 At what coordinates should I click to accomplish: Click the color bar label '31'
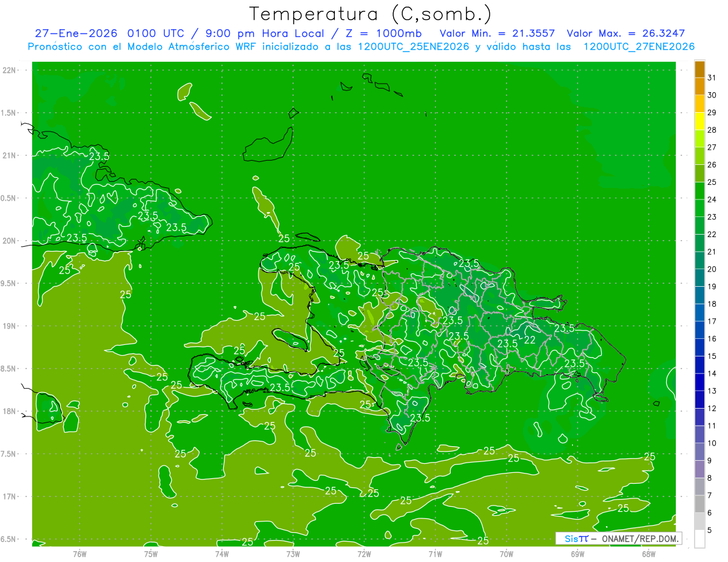pyautogui.click(x=712, y=78)
